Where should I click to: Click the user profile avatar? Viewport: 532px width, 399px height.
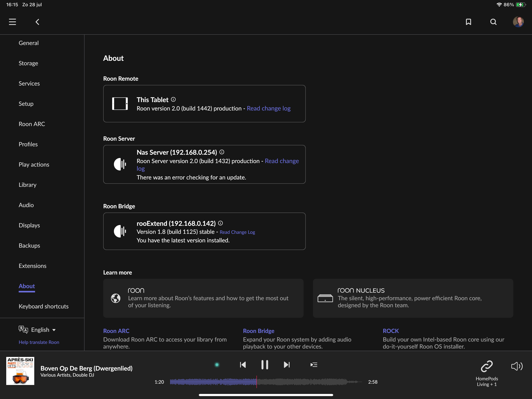click(x=518, y=22)
